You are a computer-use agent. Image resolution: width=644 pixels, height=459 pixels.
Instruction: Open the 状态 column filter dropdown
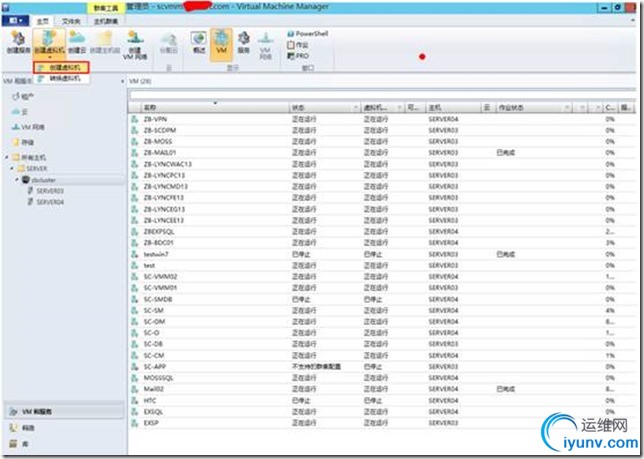(x=356, y=108)
